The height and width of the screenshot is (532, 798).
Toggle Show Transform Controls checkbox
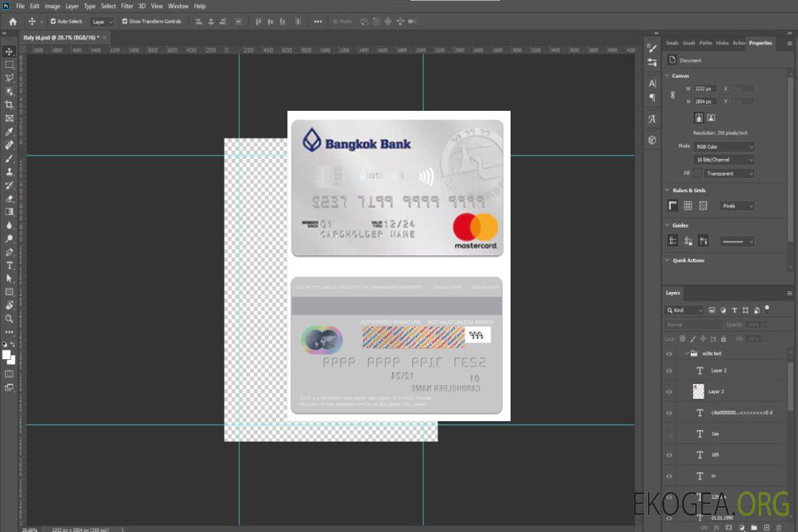click(x=125, y=21)
